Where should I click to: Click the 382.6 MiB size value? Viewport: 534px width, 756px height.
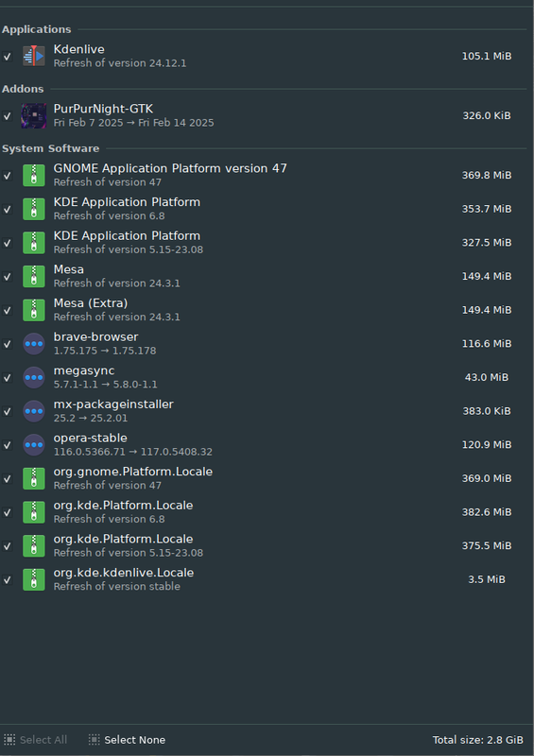pyautogui.click(x=487, y=512)
